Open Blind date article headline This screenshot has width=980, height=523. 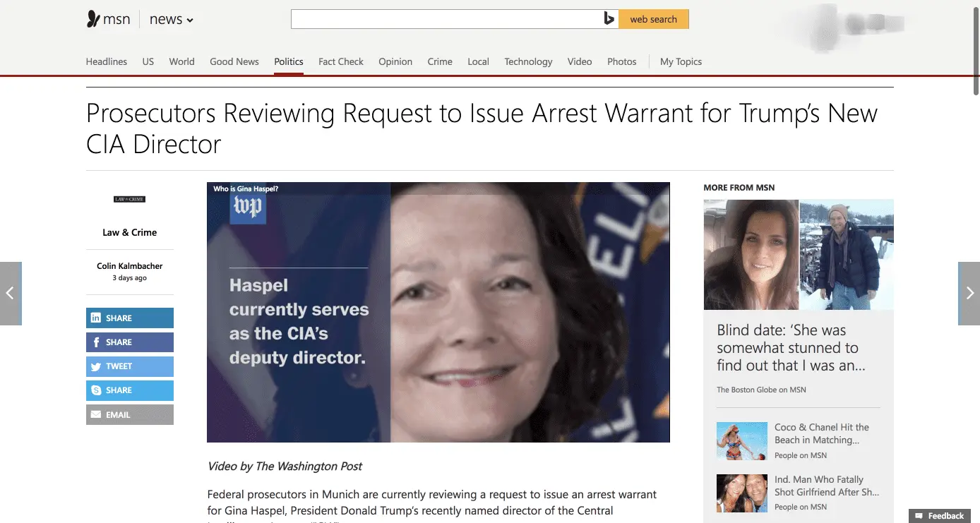791,348
